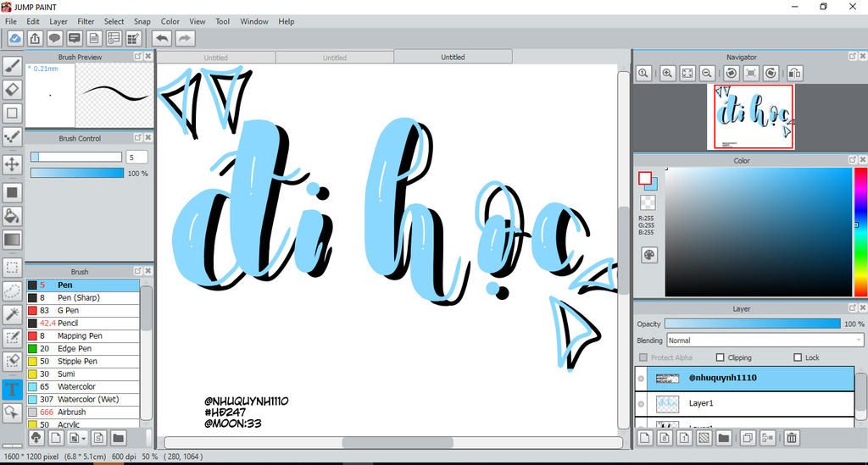Click the rainbow hue bar in Color panel
The image size is (868, 465).
click(x=861, y=232)
